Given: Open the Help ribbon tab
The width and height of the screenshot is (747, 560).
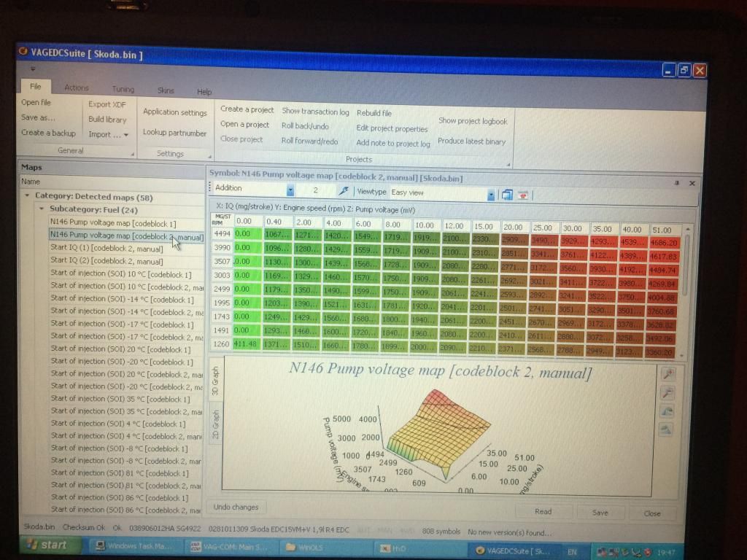Looking at the screenshot, I should (x=204, y=92).
